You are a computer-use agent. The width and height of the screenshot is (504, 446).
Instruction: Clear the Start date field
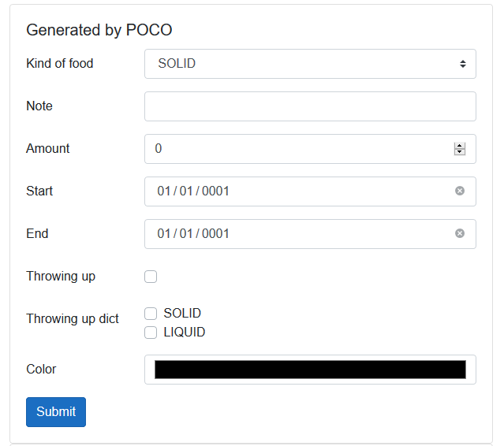click(x=460, y=191)
